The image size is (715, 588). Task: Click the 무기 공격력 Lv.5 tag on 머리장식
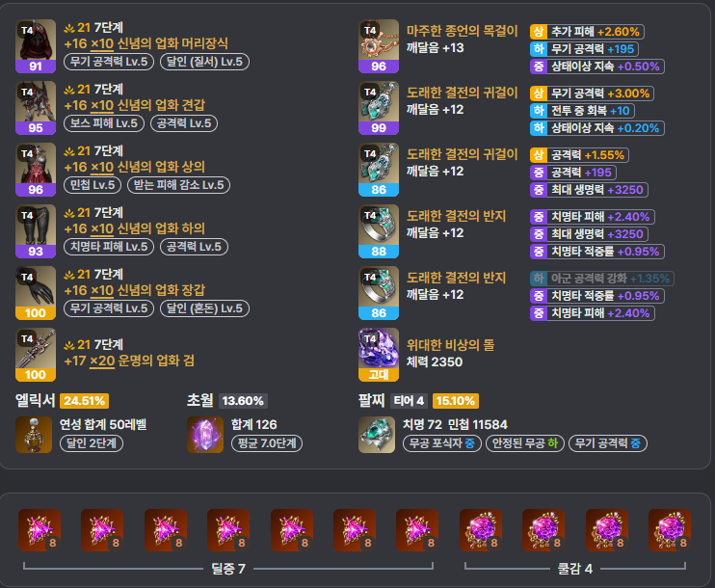109,62
